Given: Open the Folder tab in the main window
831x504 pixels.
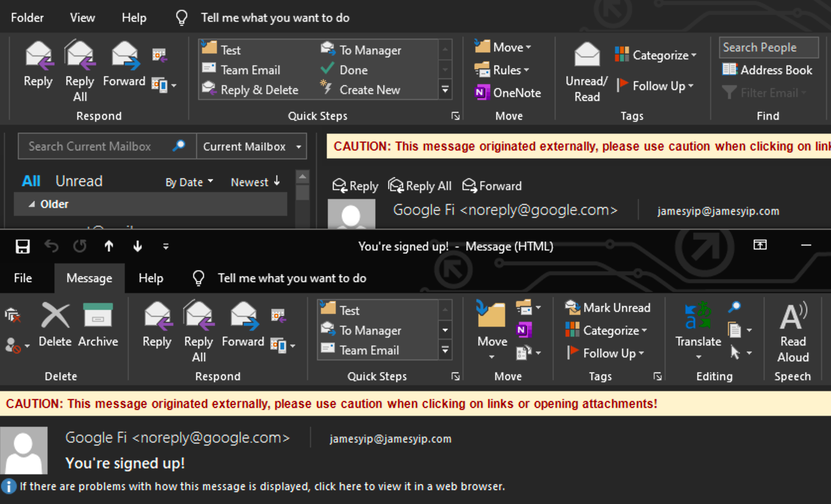Looking at the screenshot, I should (x=27, y=18).
